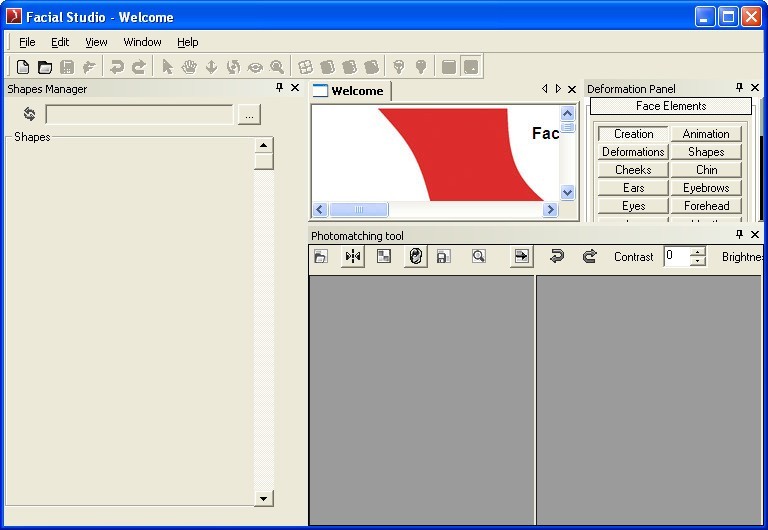Open the Forehead face element
Screen dimensions: 768x530
(706, 206)
